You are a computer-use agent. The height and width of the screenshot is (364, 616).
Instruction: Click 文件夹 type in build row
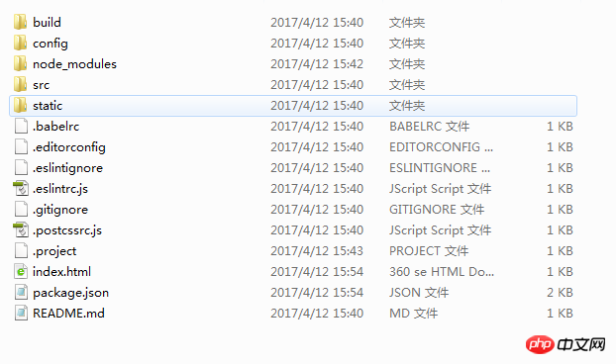407,22
